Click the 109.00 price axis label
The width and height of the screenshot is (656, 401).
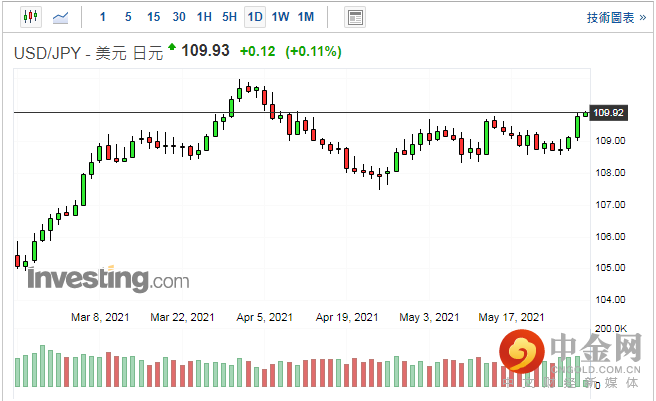[x=610, y=141]
